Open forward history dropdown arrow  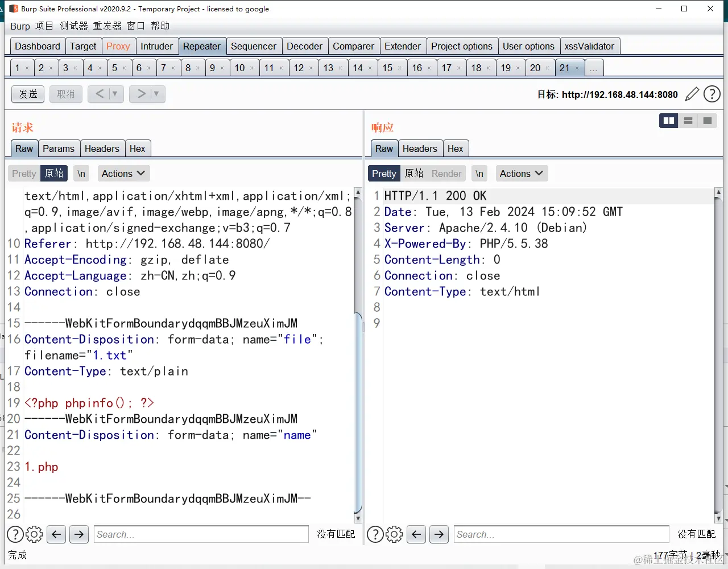click(x=156, y=94)
